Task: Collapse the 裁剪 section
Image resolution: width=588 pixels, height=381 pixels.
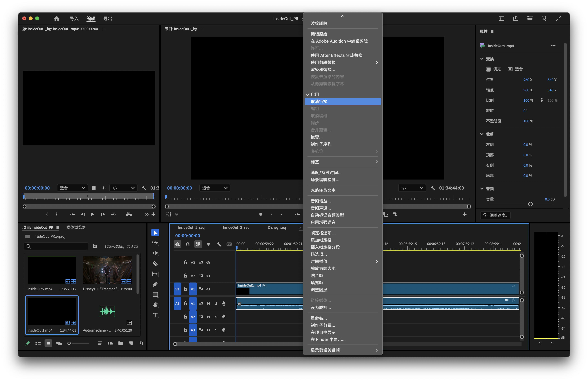Action: [482, 134]
